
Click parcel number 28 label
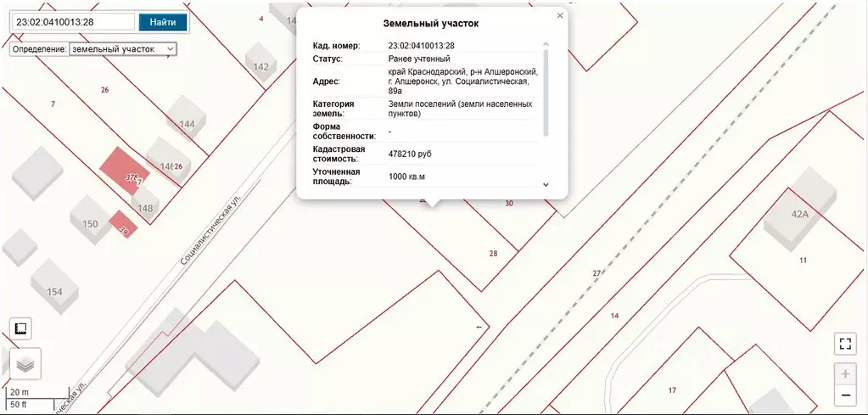coord(493,254)
